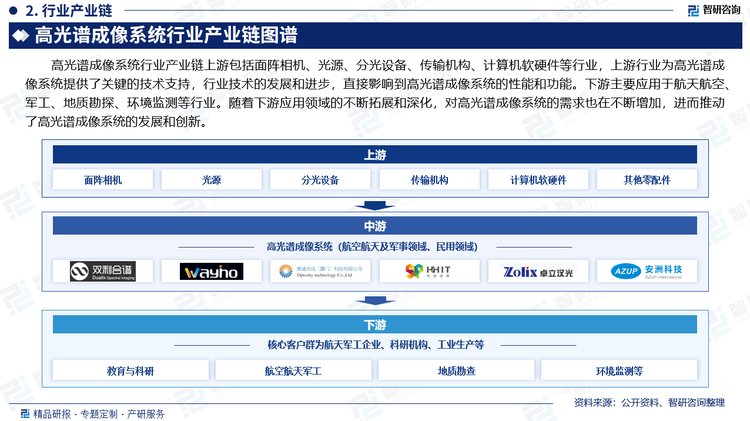Click the small logo beside 精品研报 footer
750x421 pixels.
pyautogui.click(x=25, y=413)
